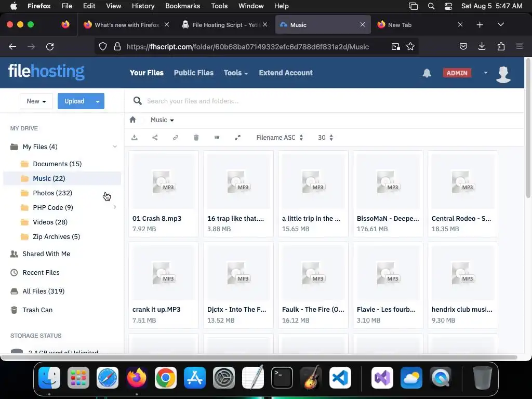Click the search magnifier icon
The height and width of the screenshot is (399, 532).
pyautogui.click(x=137, y=101)
